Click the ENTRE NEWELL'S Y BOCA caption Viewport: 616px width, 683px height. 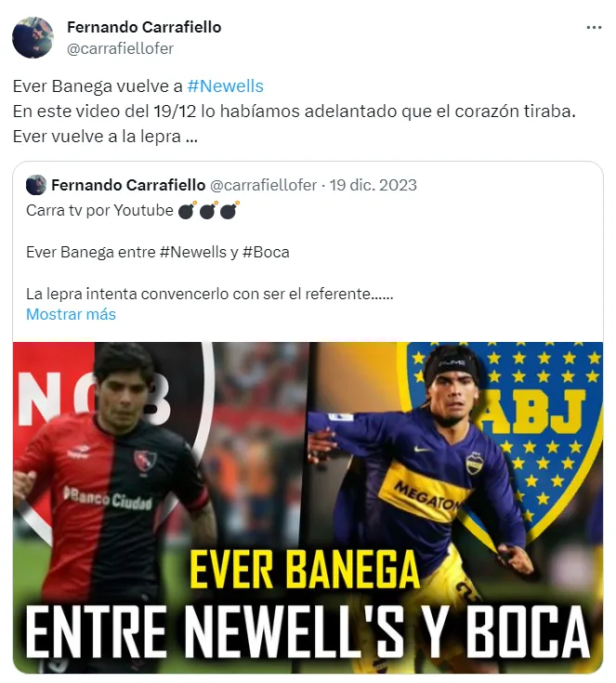point(308,632)
